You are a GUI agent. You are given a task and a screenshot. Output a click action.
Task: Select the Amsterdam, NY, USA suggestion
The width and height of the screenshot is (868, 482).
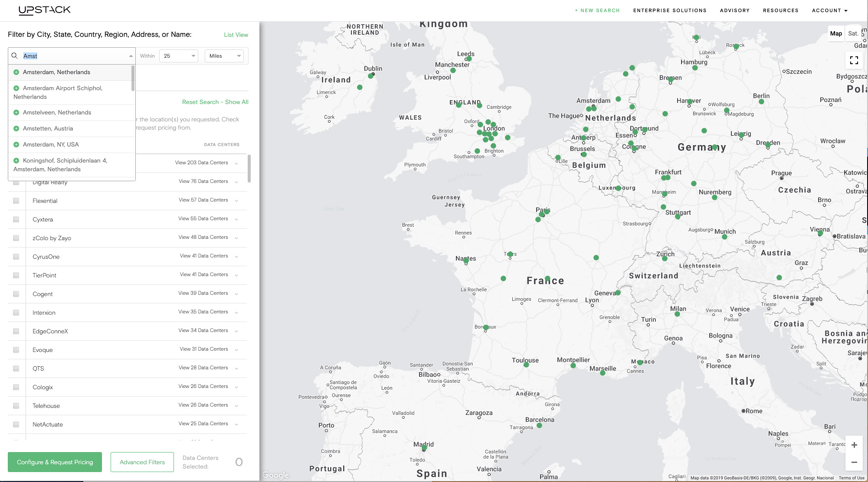72,145
